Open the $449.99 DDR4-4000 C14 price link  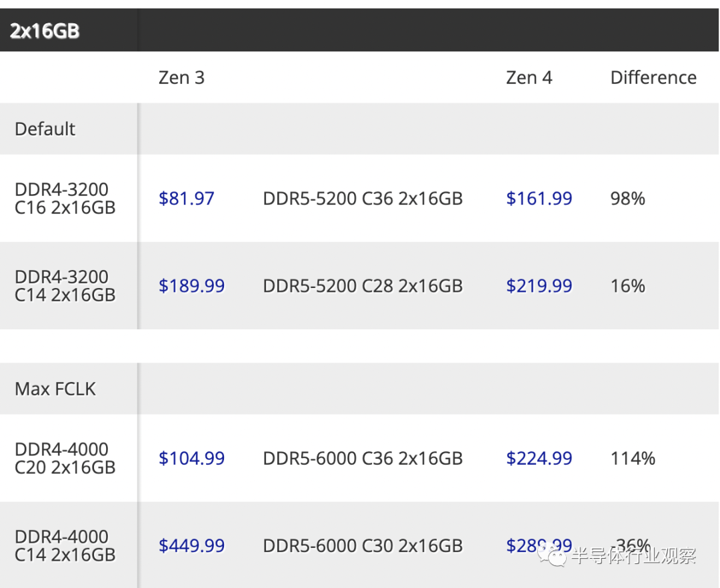pyautogui.click(x=191, y=546)
